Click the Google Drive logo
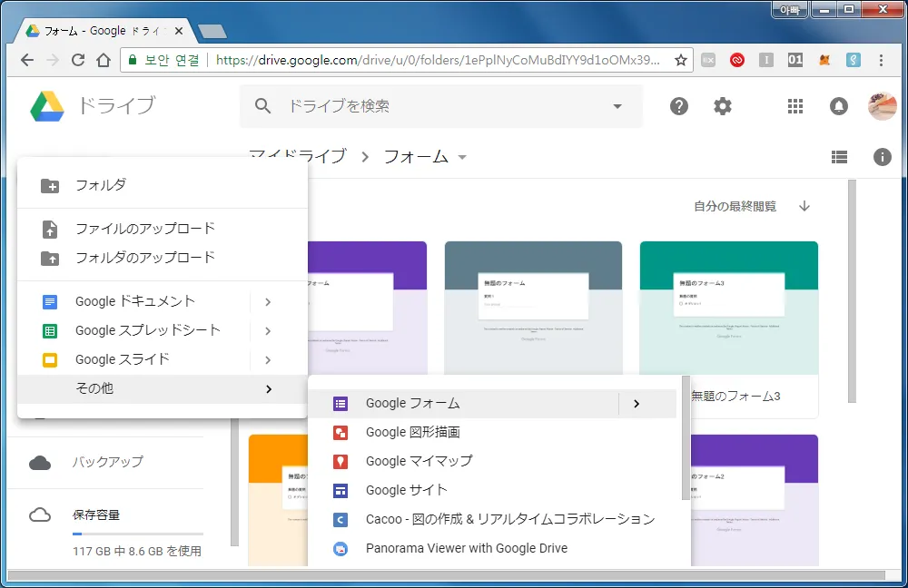Viewport: 908px width, 588px height. (47, 106)
